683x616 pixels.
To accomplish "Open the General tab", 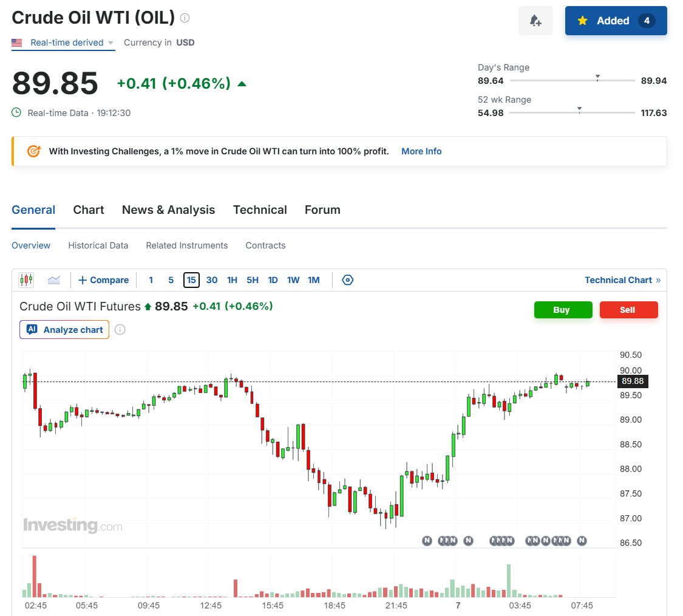I will coord(33,210).
